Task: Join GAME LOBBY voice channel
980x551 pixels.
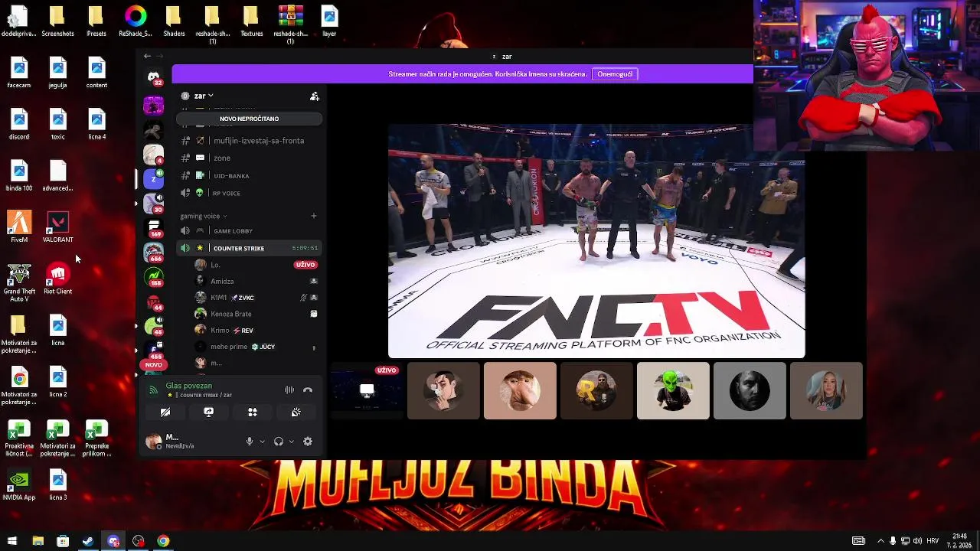Action: click(x=250, y=230)
